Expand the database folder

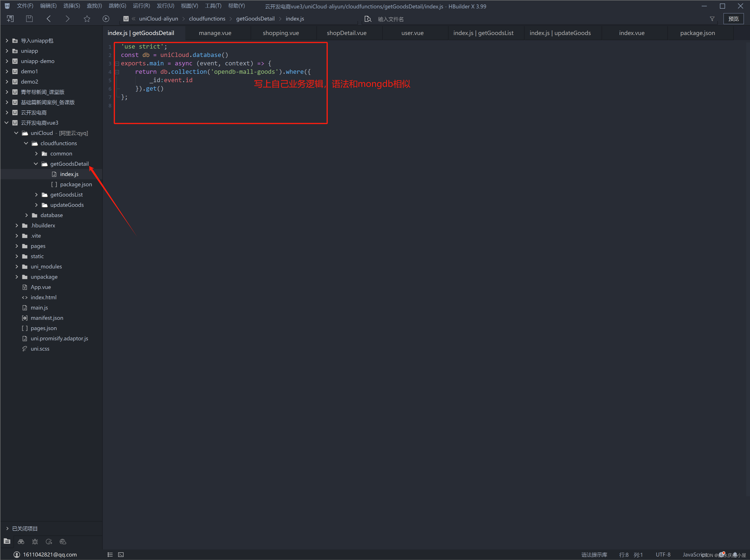[26, 215]
